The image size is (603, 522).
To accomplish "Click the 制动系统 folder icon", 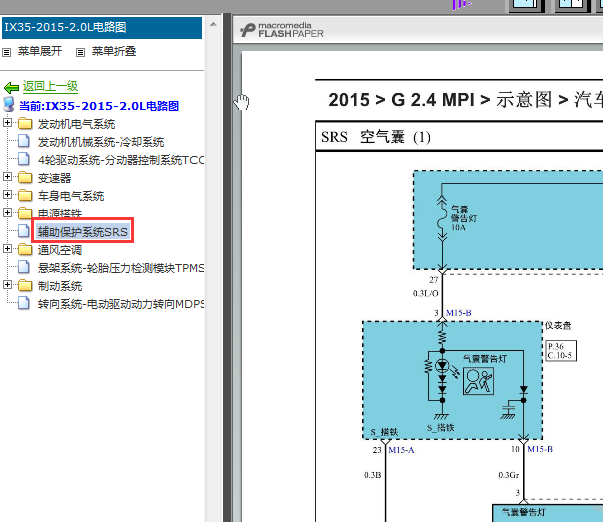I will pos(25,285).
